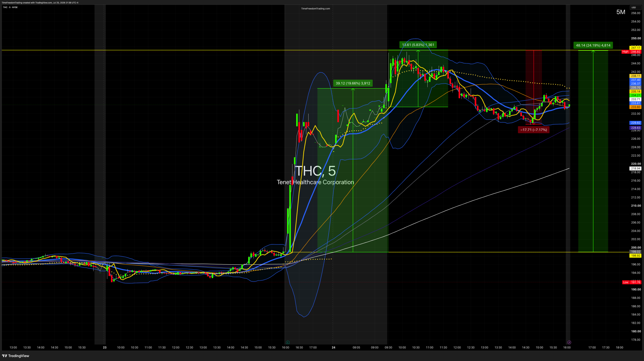Click 256.00 on the price scale

(x=636, y=13)
